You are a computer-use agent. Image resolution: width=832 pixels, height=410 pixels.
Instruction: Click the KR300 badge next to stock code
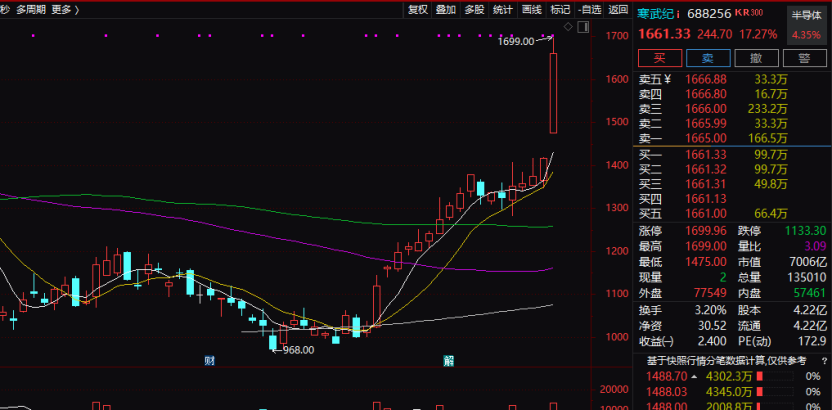[749, 14]
